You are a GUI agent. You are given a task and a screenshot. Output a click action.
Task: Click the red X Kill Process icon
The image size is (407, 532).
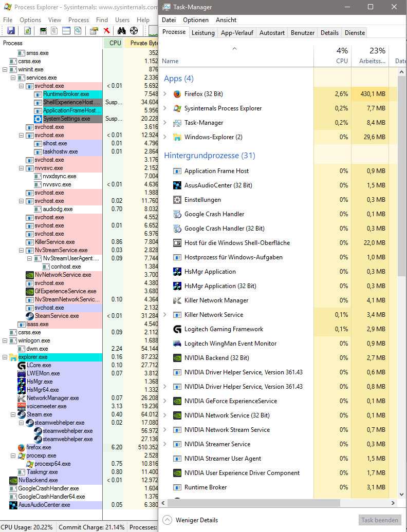click(106, 31)
